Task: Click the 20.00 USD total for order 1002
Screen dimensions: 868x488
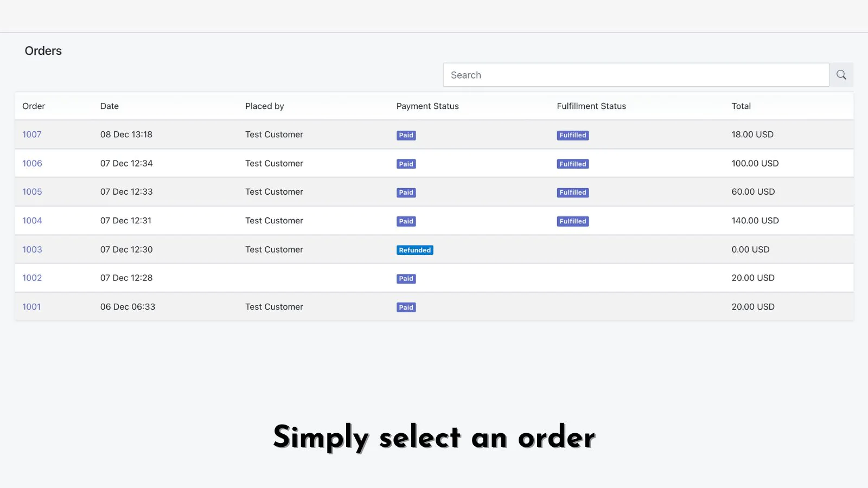Action: pos(753,278)
